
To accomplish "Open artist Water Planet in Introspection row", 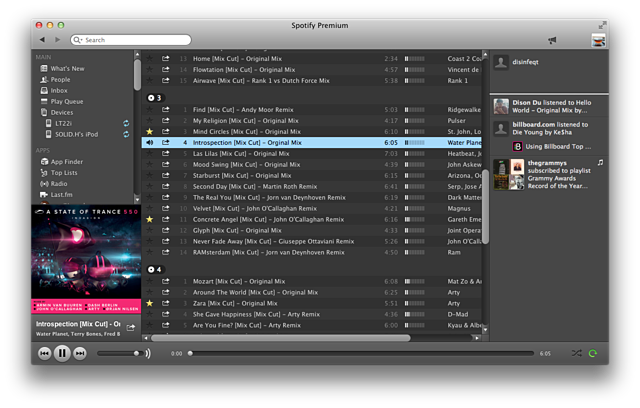I will (x=464, y=142).
